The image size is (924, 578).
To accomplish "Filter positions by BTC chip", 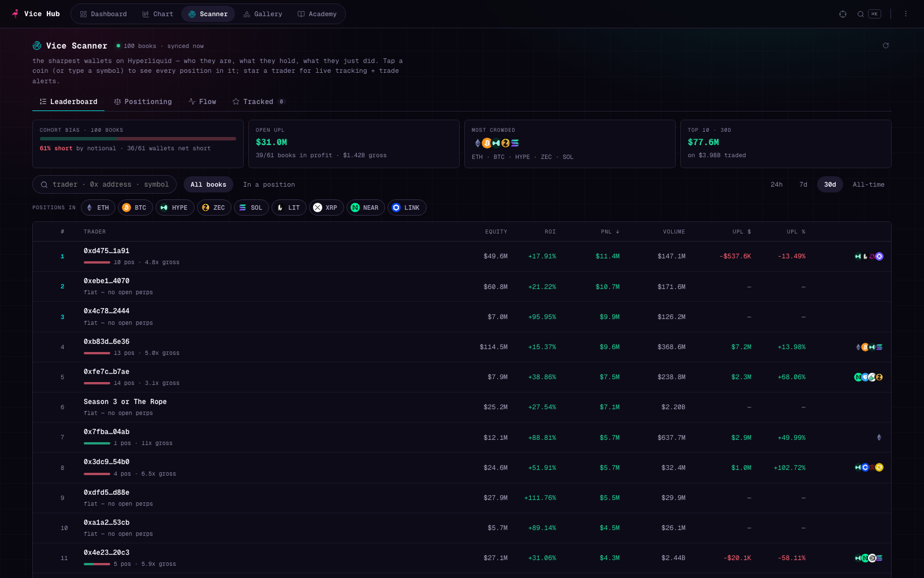I will pos(135,208).
